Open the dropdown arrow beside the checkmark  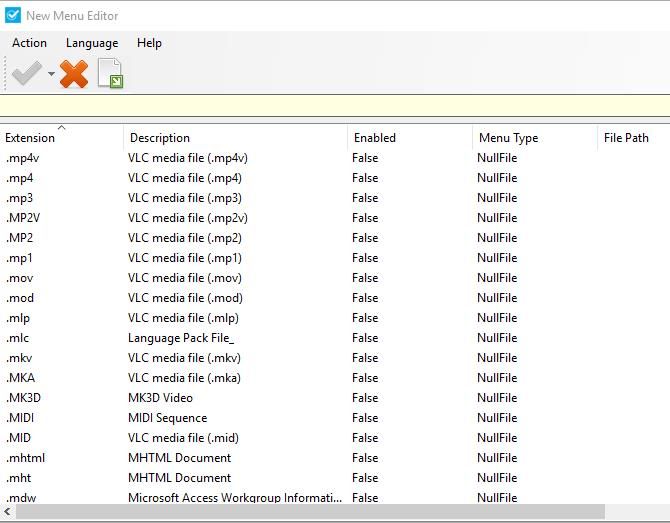tap(51, 75)
